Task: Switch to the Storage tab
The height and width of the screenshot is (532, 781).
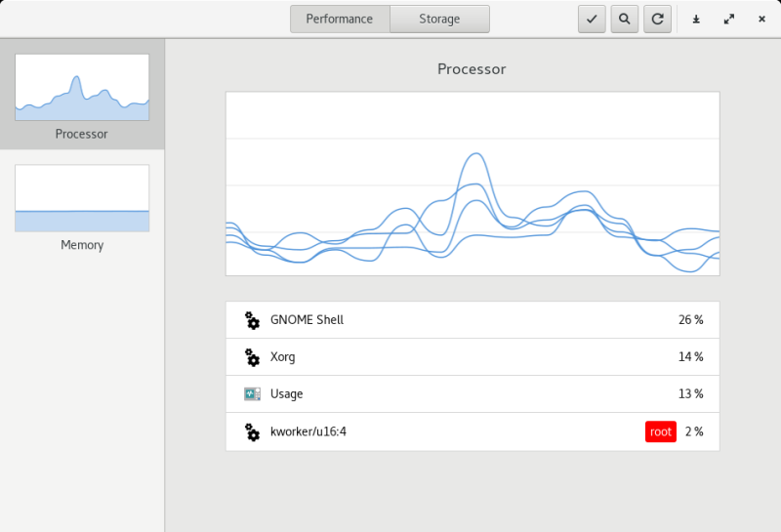Action: click(439, 19)
